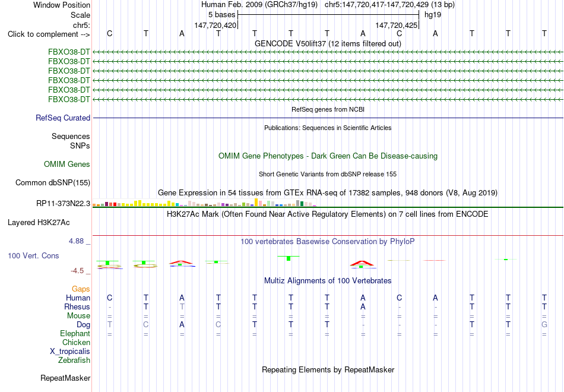Viewport: 564px width, 392px height.
Task: Open 'Multiz Alignments of 100 Vertebrates' title
Action: [x=328, y=280]
